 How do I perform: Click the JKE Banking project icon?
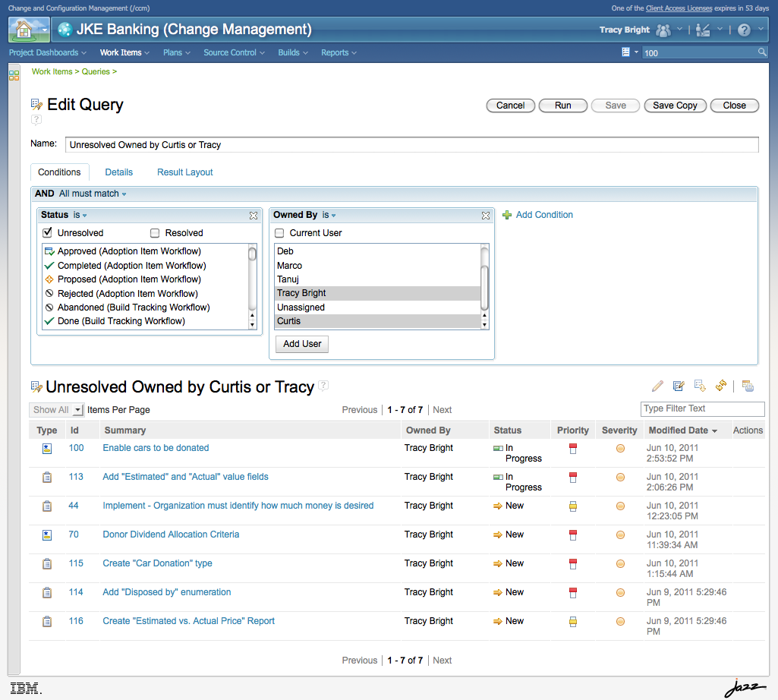pos(65,30)
